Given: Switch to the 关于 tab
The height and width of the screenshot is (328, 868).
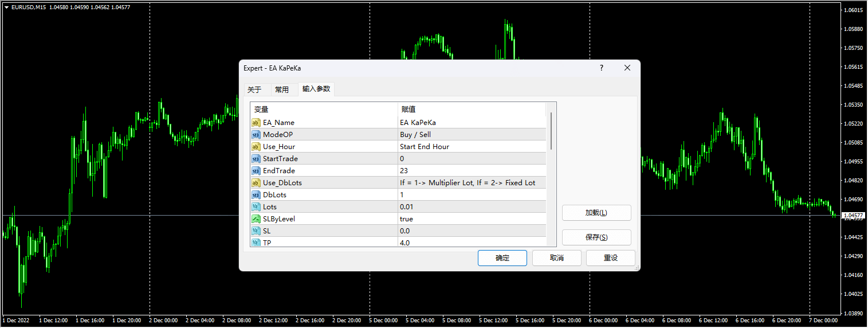Looking at the screenshot, I should (254, 89).
